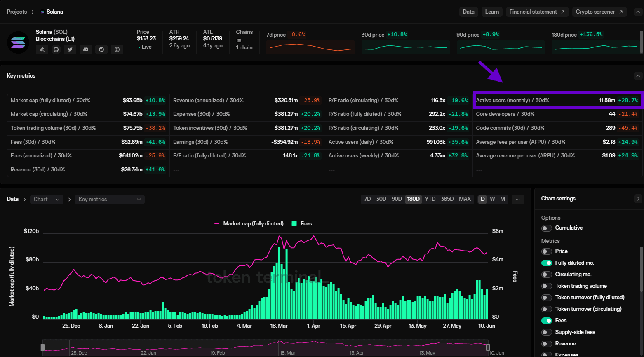Click Active users (monthly) / 30d% row
This screenshot has width=644, height=357.
pos(557,100)
